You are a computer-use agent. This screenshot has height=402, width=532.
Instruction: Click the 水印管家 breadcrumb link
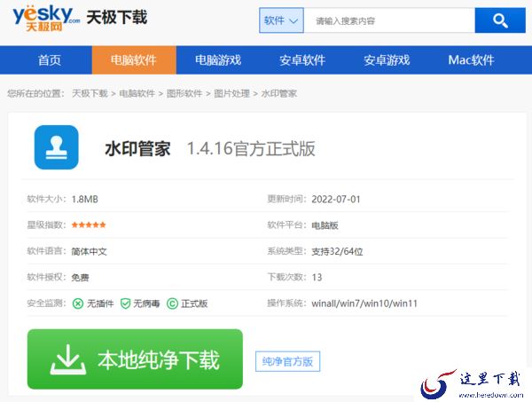(x=279, y=93)
